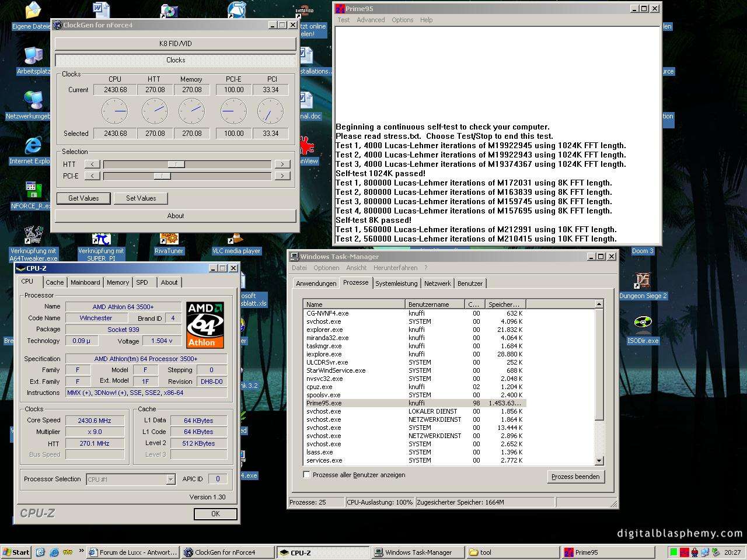This screenshot has height=560, width=747.
Task: Click the process list scroll-up arrow
Action: pyautogui.click(x=599, y=304)
